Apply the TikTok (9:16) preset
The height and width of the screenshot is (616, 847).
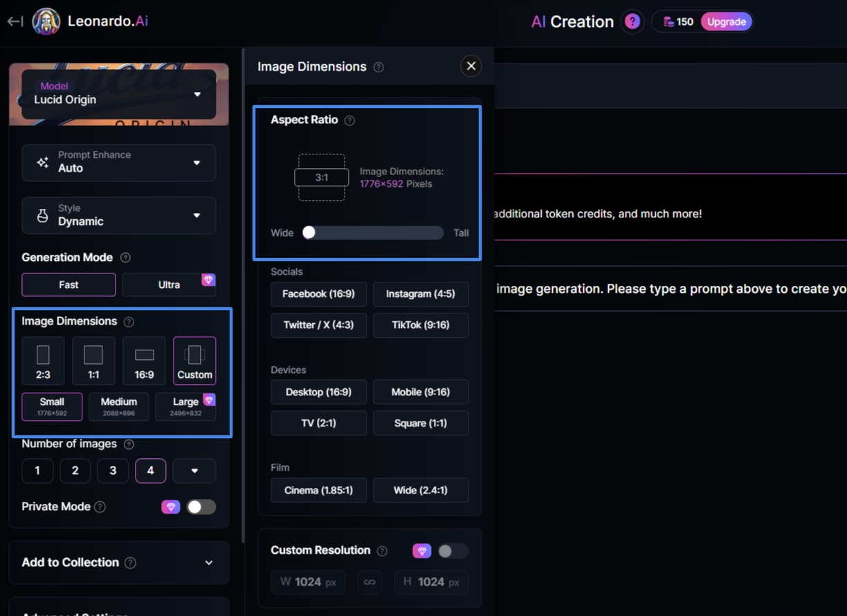point(421,325)
